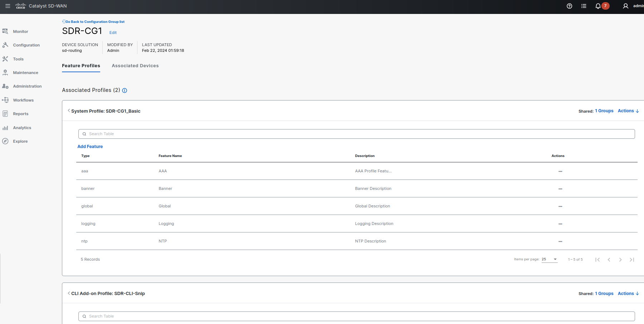Screen dimensions: 644x324
Task: Open the Items per page dropdown
Action: (549, 259)
